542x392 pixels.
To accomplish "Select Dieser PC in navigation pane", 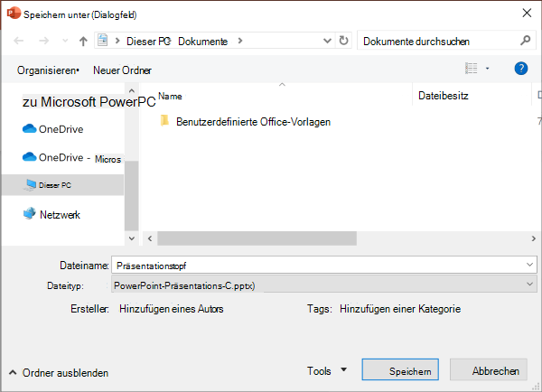I will point(62,185).
